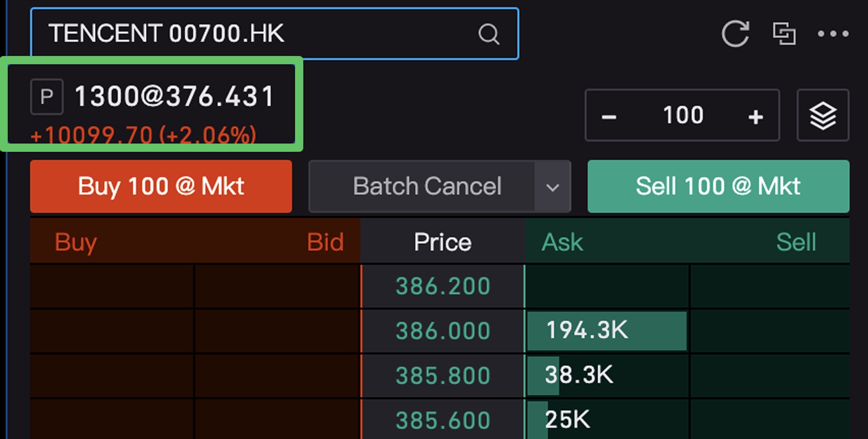Click the refresh icon

(735, 34)
